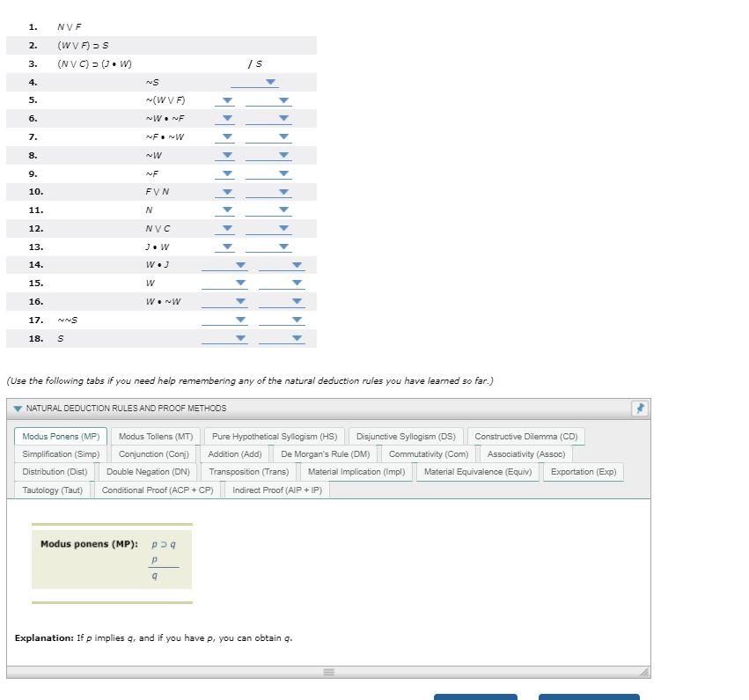
Task: Click the Exportation (Exp) rule
Action: pyautogui.click(x=583, y=471)
